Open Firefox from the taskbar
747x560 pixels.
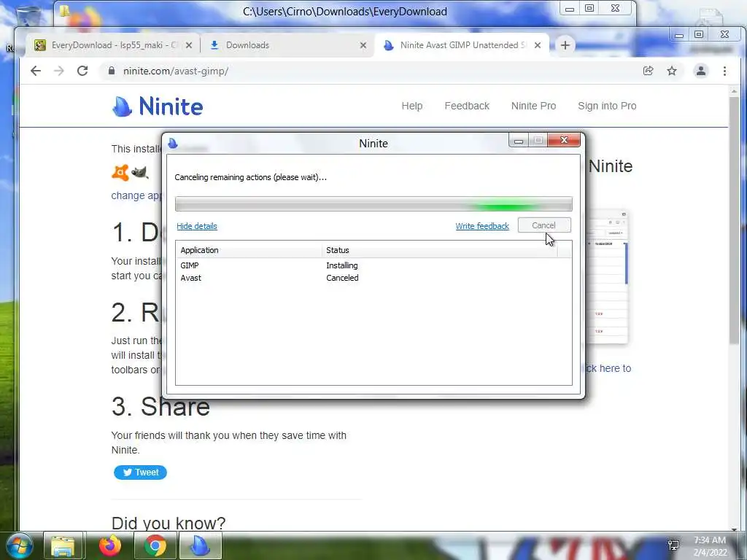pyautogui.click(x=110, y=545)
